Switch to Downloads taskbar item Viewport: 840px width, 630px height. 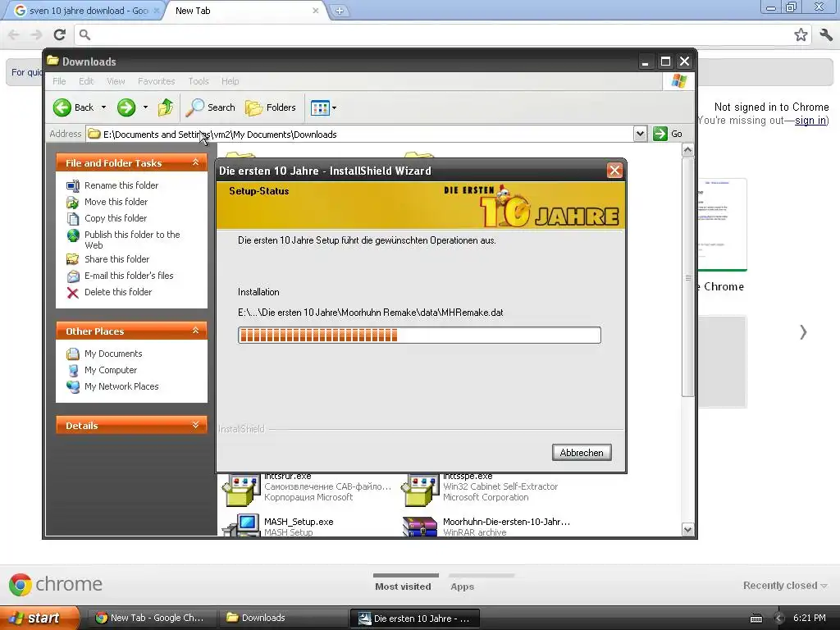(x=282, y=618)
